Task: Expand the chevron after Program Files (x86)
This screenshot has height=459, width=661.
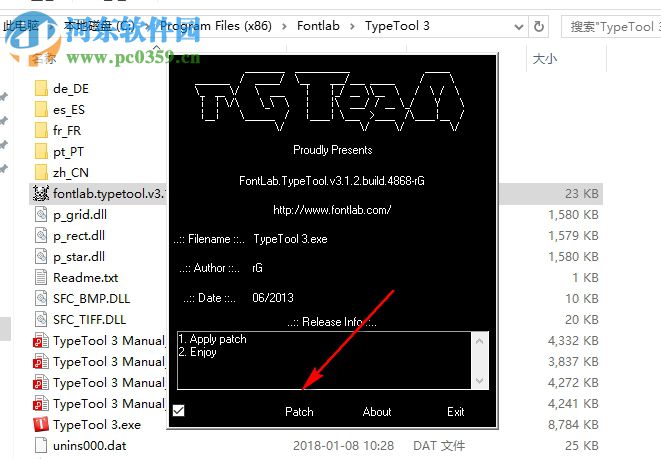Action: 285,27
